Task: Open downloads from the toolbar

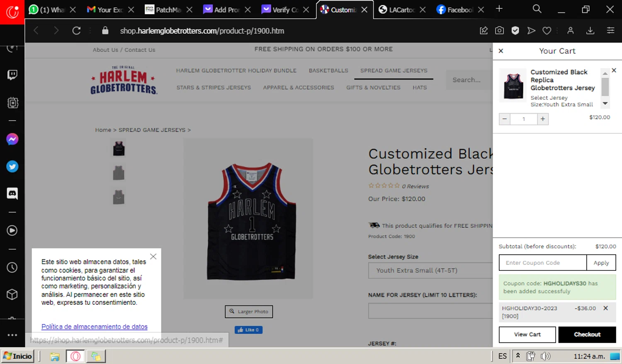Action: [x=590, y=31]
